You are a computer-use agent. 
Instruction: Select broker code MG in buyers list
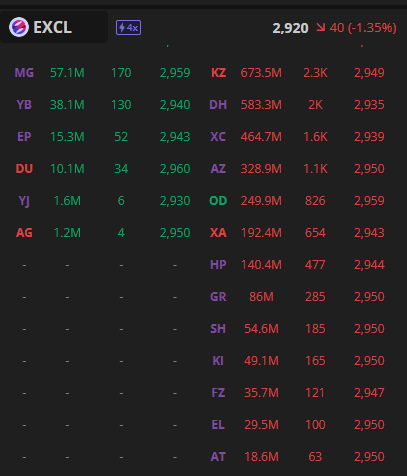click(x=24, y=73)
